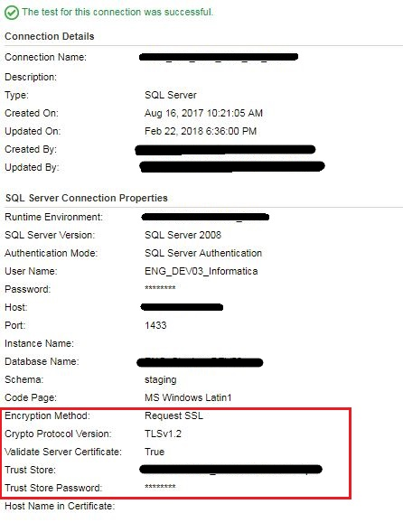This screenshot has height=532, width=403.
Task: Click the Connection Details section heading
Action: coord(50,36)
